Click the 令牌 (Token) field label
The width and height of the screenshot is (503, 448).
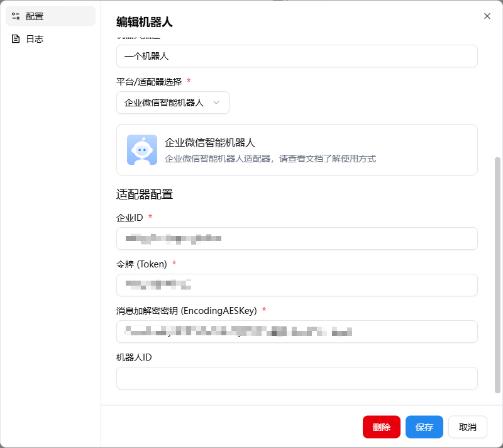pyautogui.click(x=141, y=264)
